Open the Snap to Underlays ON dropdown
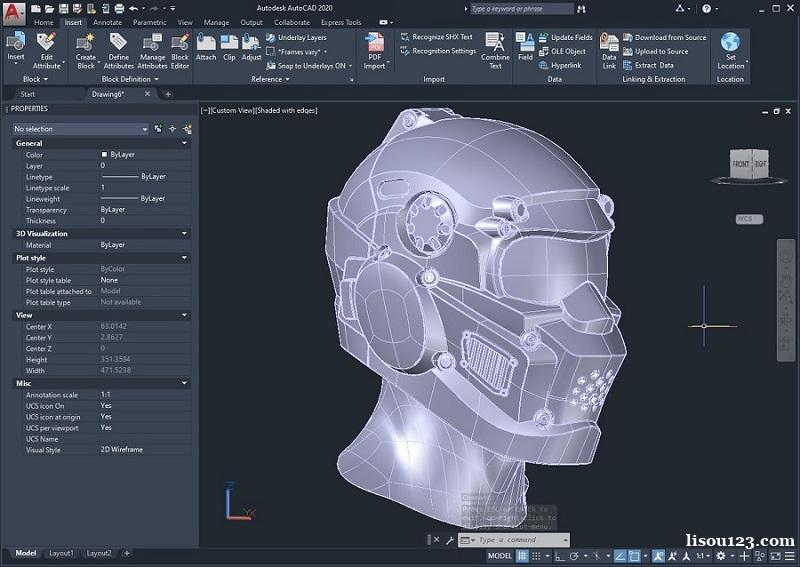The height and width of the screenshot is (567, 800). point(351,66)
